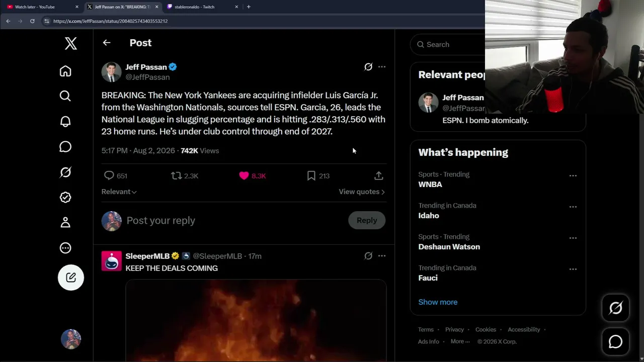Open more options for the WNBA trend
The width and height of the screenshot is (644, 362).
573,176
